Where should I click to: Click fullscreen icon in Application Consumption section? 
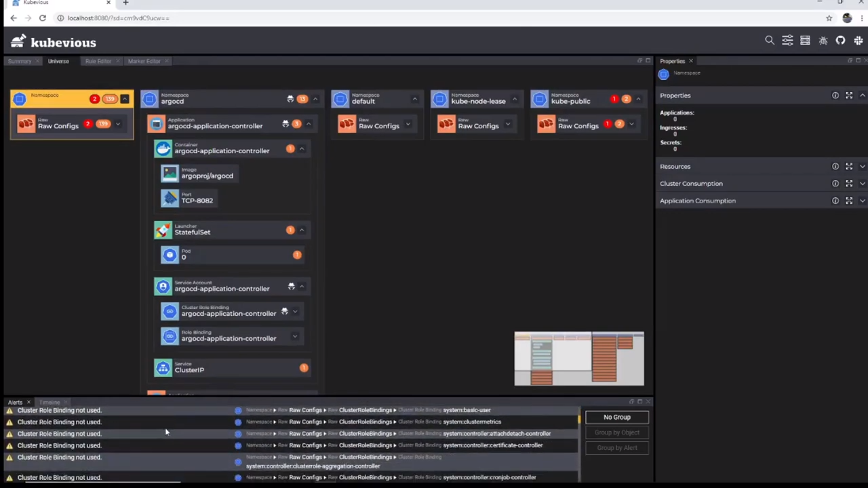pos(849,201)
